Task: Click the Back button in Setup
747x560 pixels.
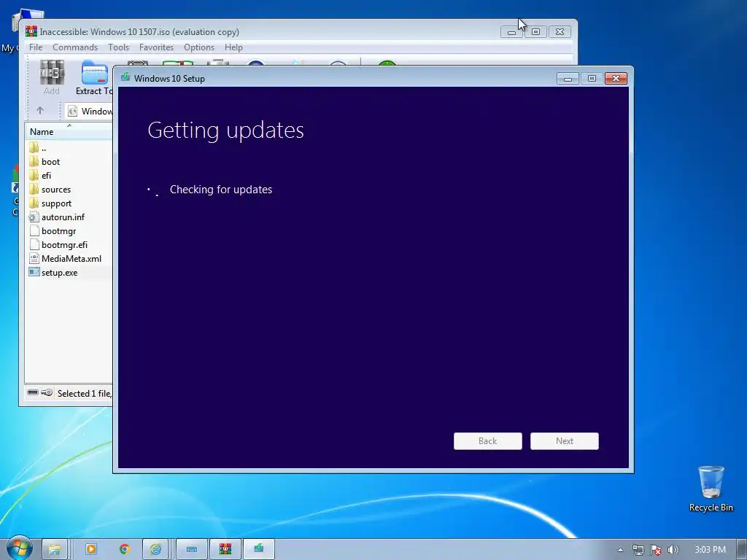Action: tap(488, 441)
